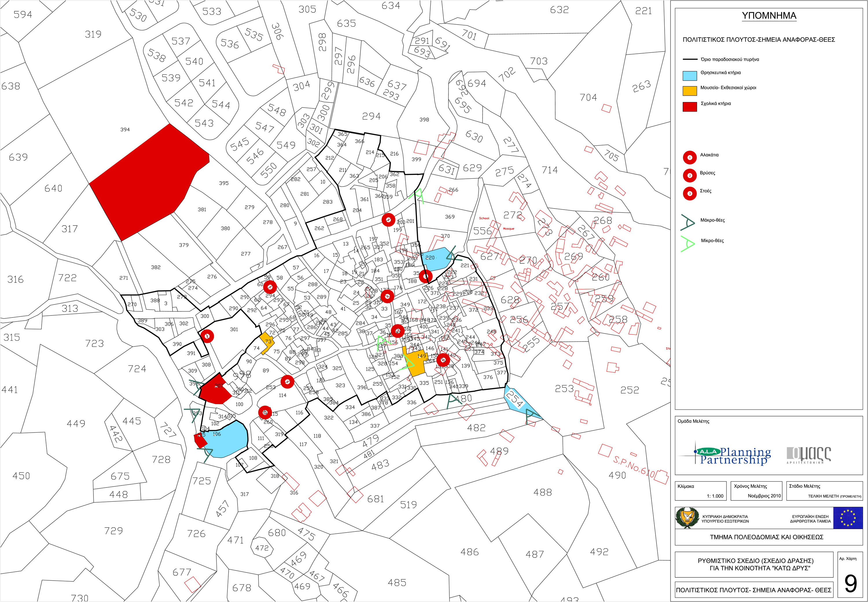Click the red circle marker above parcel 114
This screenshot has width=868, height=602.
(x=287, y=382)
